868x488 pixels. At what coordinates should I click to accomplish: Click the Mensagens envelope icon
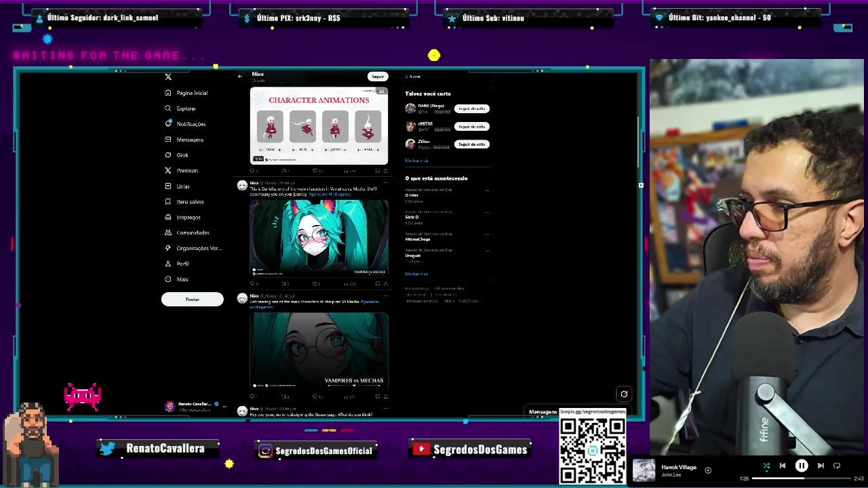point(168,140)
